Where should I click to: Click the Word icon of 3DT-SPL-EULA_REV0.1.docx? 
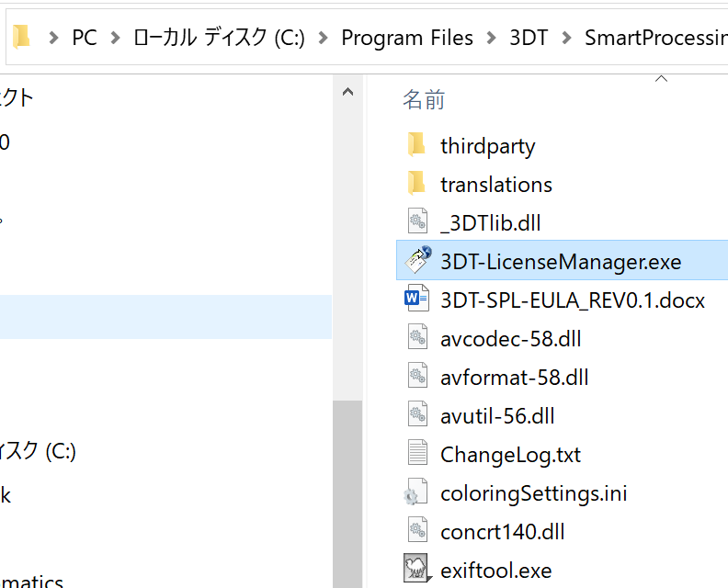[x=417, y=298]
